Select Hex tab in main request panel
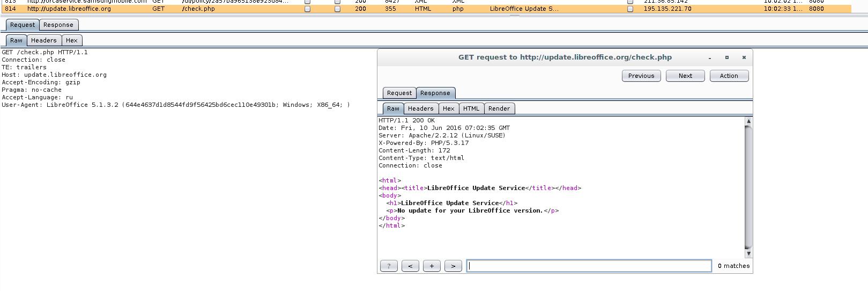The image size is (868, 291). 71,40
